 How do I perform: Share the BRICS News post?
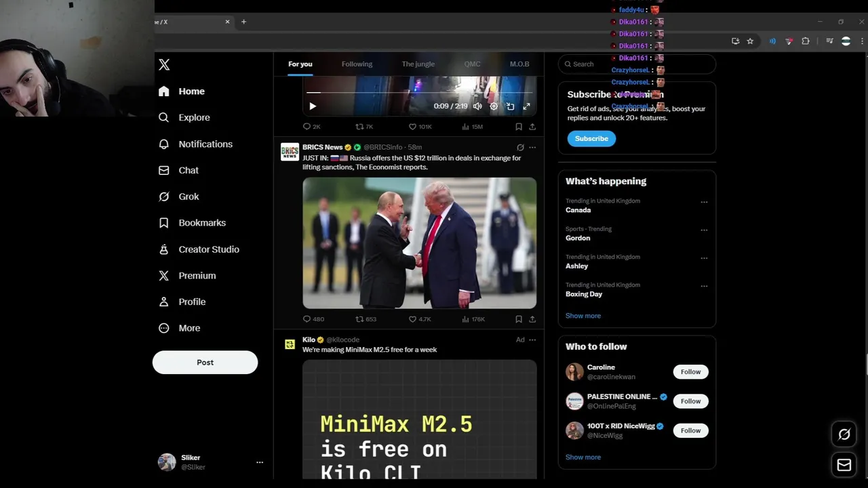532,319
